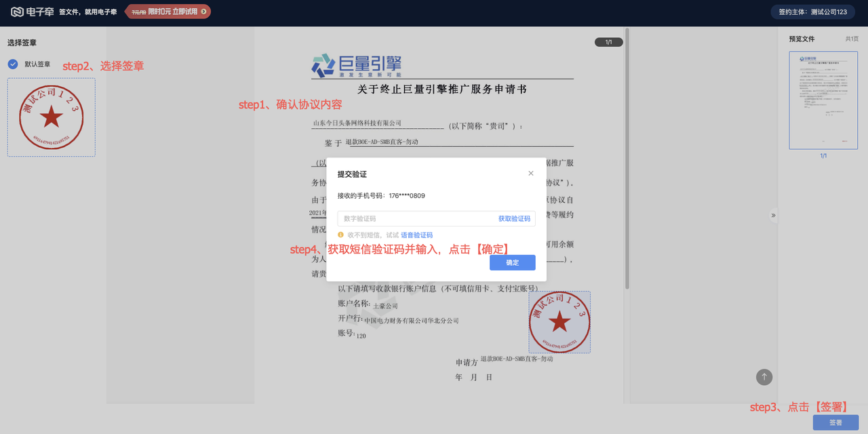Click the 巨量引擎 logo on the document
The width and height of the screenshot is (868, 434).
(356, 66)
